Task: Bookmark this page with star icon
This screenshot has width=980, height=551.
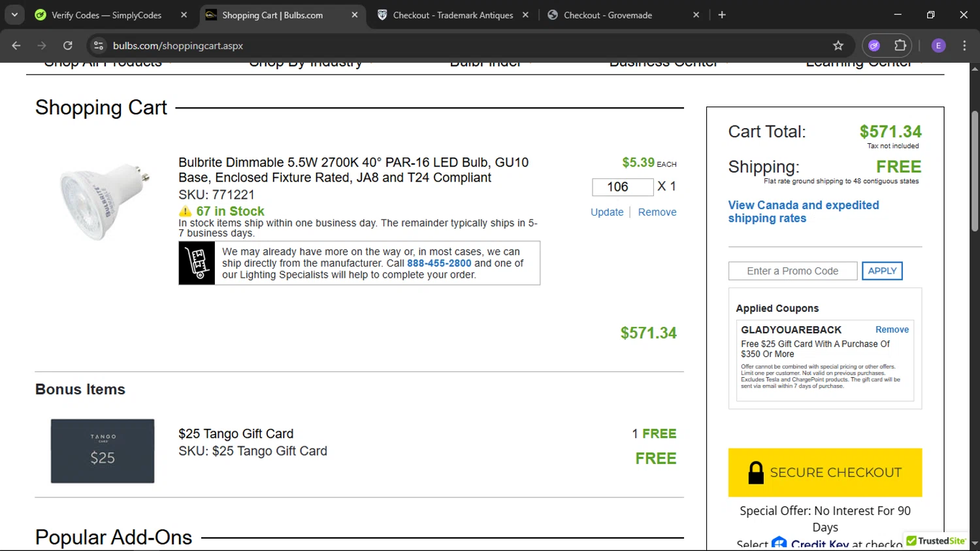Action: point(838,46)
